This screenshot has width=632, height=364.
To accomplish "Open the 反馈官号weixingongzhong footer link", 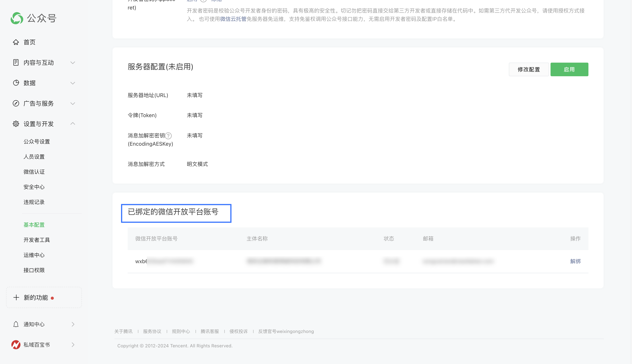I will [286, 331].
